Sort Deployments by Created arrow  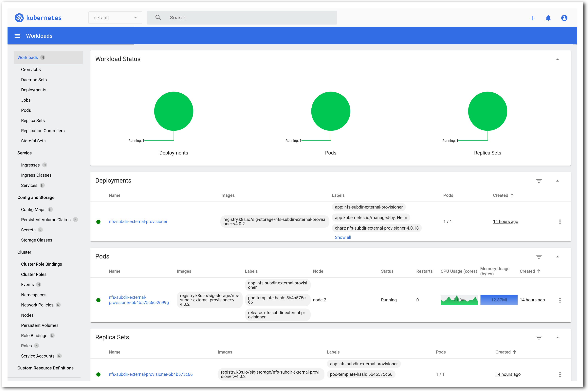click(x=512, y=195)
